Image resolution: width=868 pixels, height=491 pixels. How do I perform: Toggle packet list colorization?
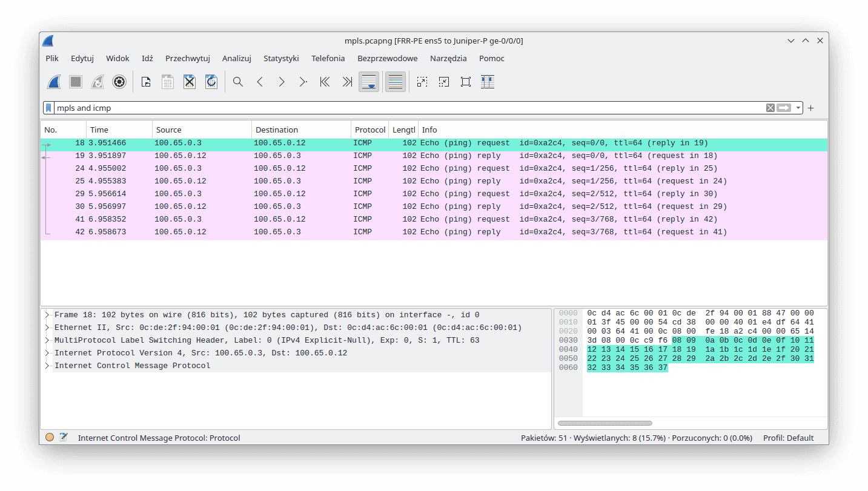coord(395,82)
